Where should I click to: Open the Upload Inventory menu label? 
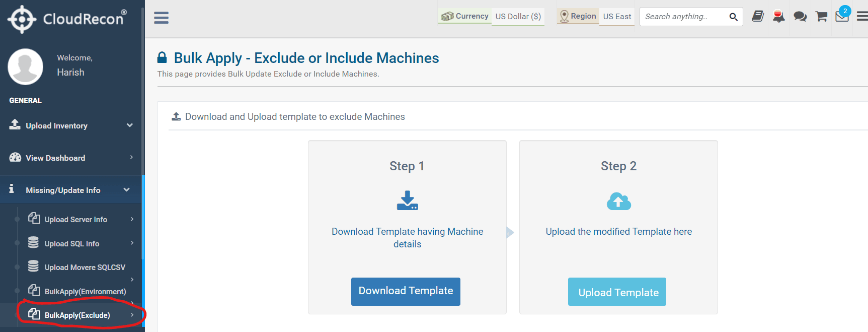(57, 126)
